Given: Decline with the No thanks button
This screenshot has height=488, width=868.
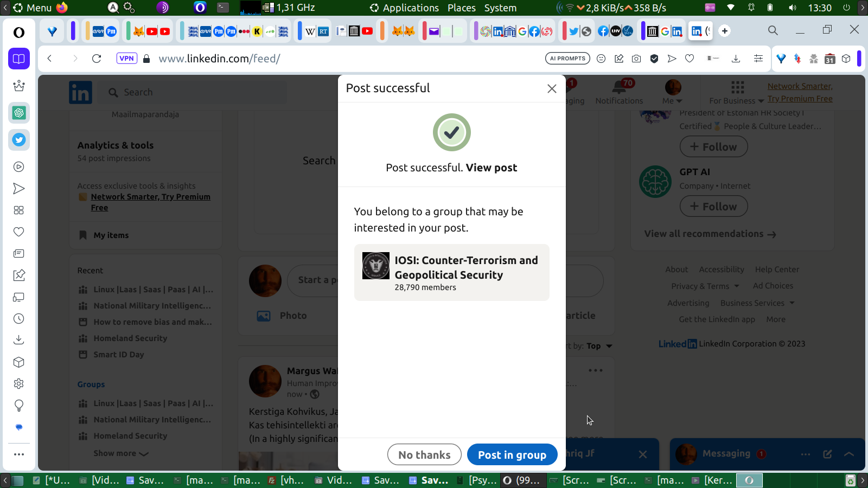Looking at the screenshot, I should coord(424,455).
